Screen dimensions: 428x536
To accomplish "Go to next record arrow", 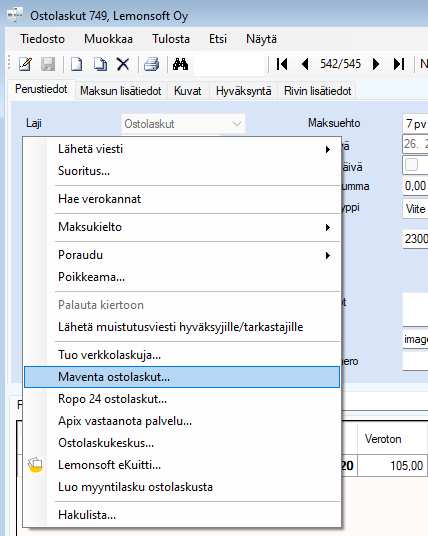I will pos(376,64).
